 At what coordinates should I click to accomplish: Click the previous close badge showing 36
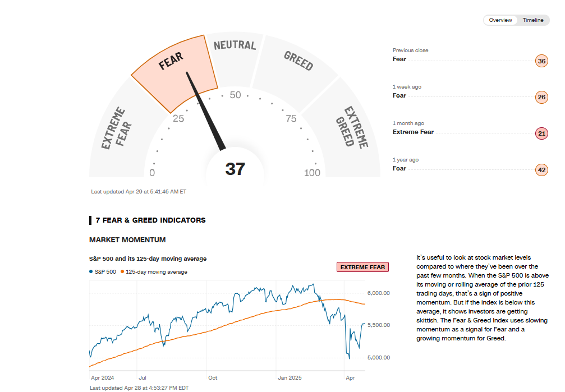point(541,61)
